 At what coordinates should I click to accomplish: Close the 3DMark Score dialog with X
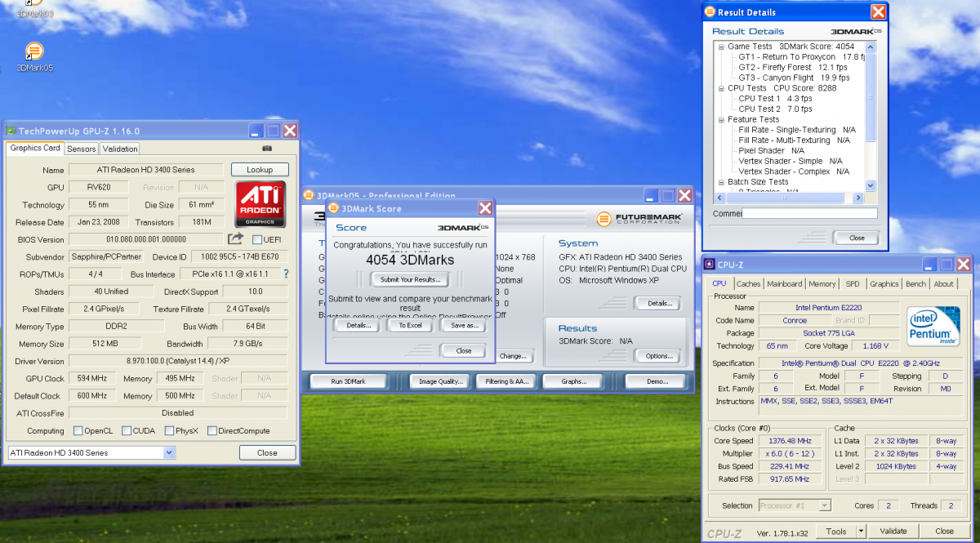(x=485, y=208)
